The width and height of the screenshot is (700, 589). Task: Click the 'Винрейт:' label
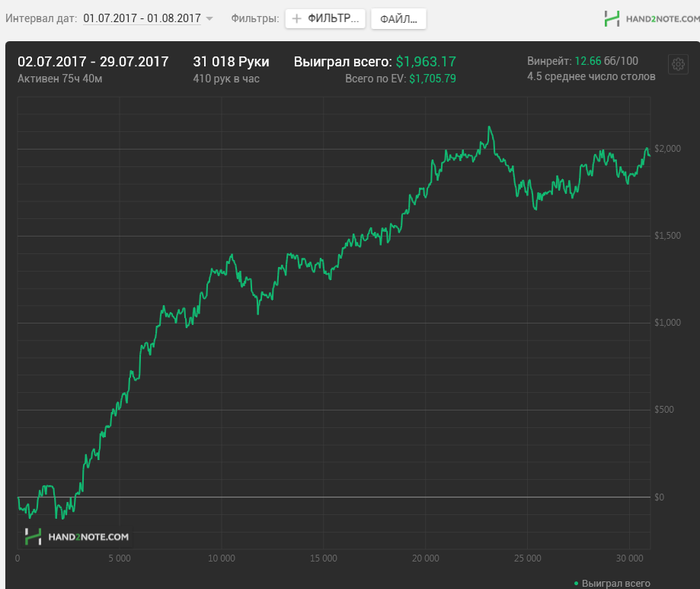point(549,61)
